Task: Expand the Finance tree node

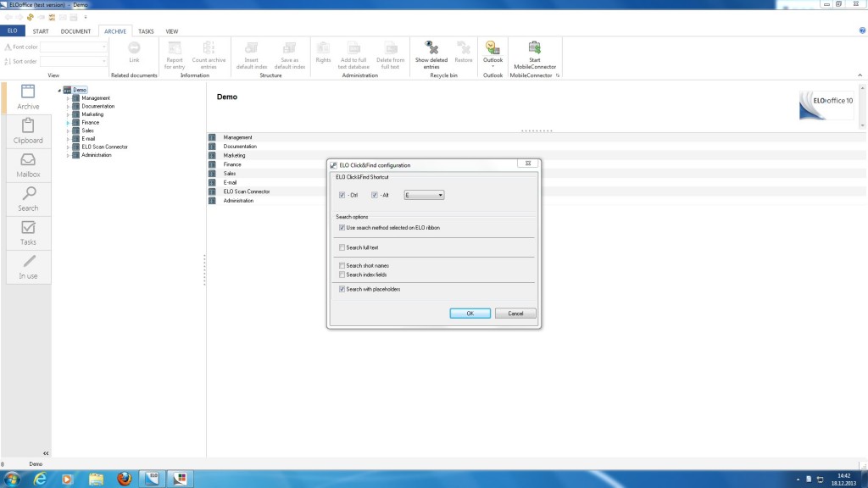Action: pyautogui.click(x=68, y=123)
